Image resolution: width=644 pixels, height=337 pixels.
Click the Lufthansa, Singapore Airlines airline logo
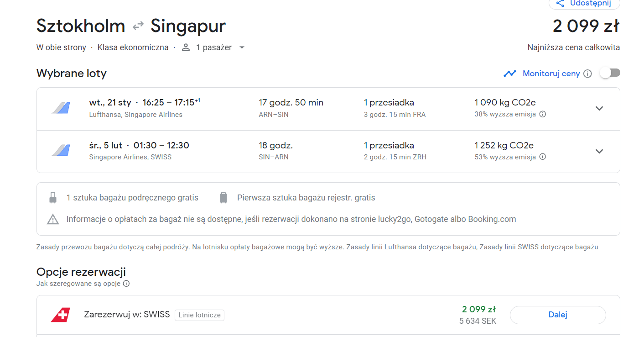click(60, 108)
